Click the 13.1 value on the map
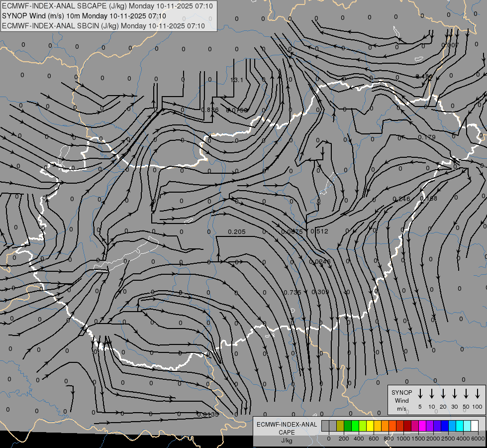This screenshot has height=448, width=487. [x=237, y=80]
